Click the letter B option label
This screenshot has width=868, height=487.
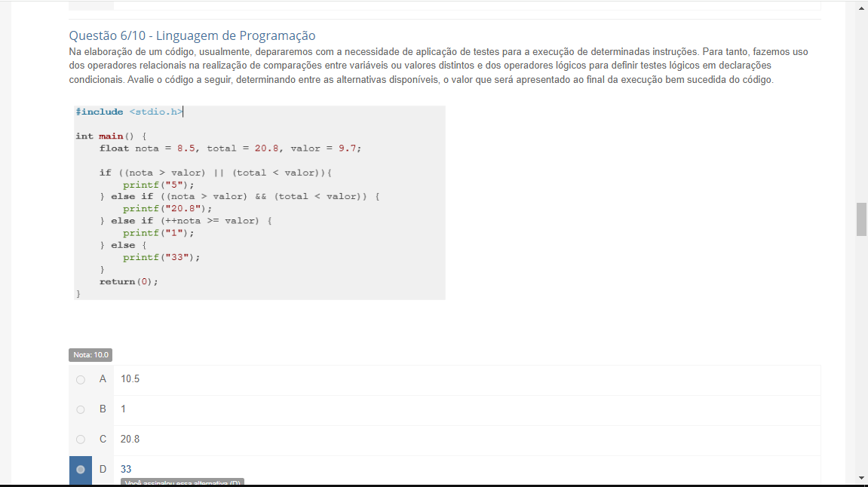pos(102,409)
